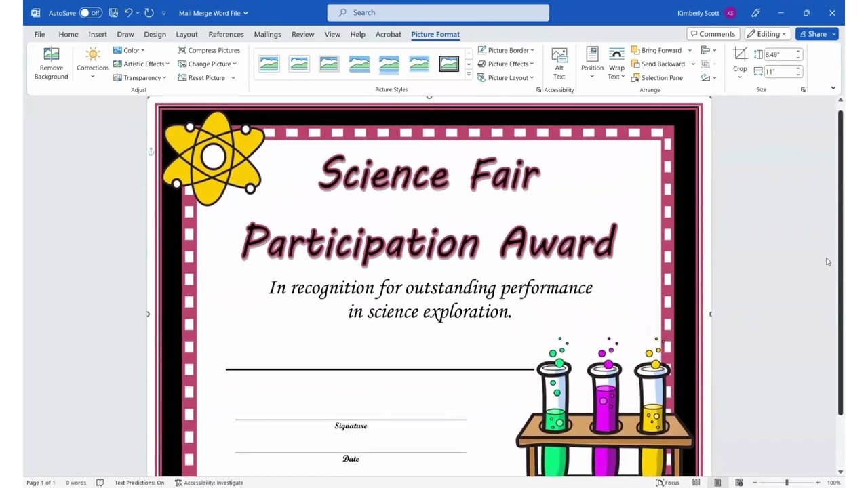Click the Reset Picture button
The height and width of the screenshot is (488, 868).
[201, 77]
